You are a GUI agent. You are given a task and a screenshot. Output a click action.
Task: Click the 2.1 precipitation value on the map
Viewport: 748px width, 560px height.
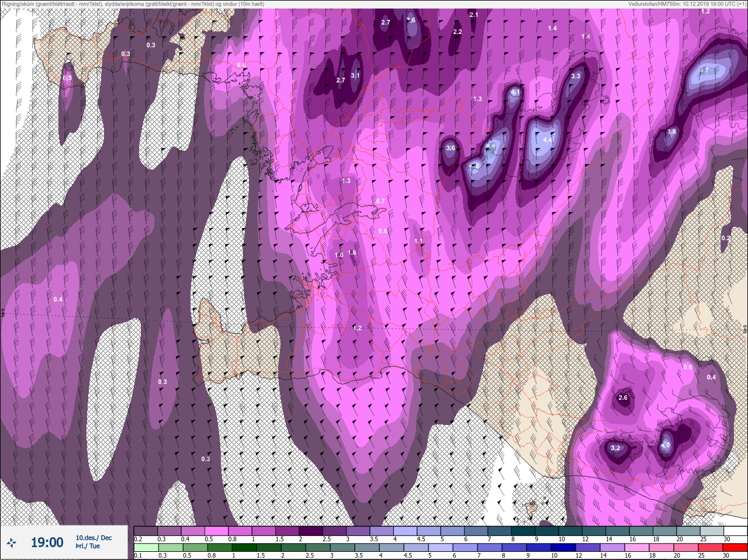(474, 15)
